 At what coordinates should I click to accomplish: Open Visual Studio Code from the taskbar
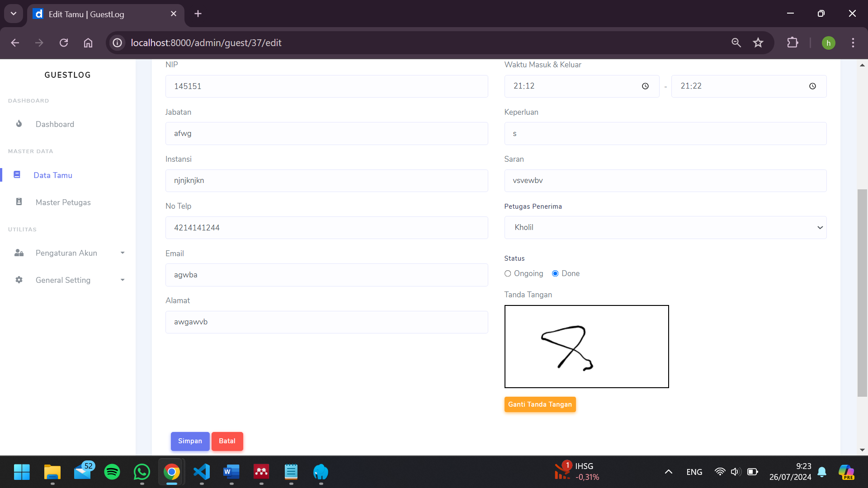tap(202, 472)
